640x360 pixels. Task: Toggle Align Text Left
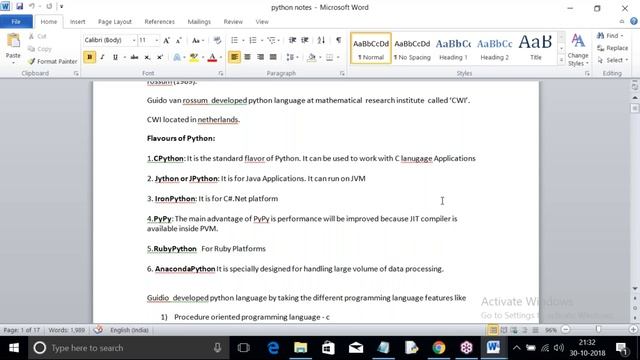click(234, 57)
